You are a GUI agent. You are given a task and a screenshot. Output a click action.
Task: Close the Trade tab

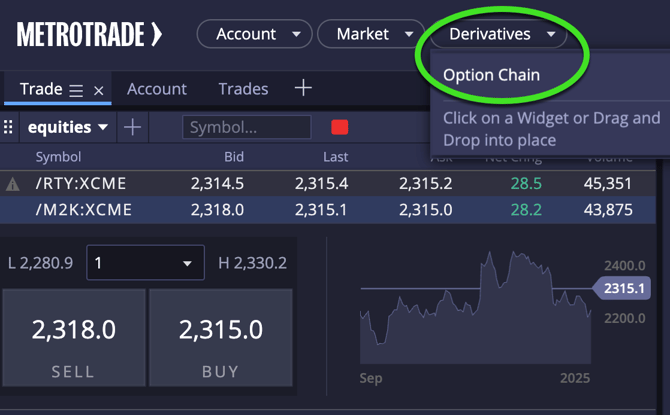tap(99, 91)
